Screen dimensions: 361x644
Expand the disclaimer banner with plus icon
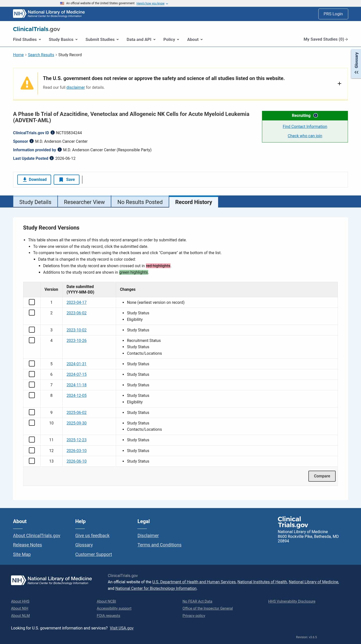click(x=339, y=84)
